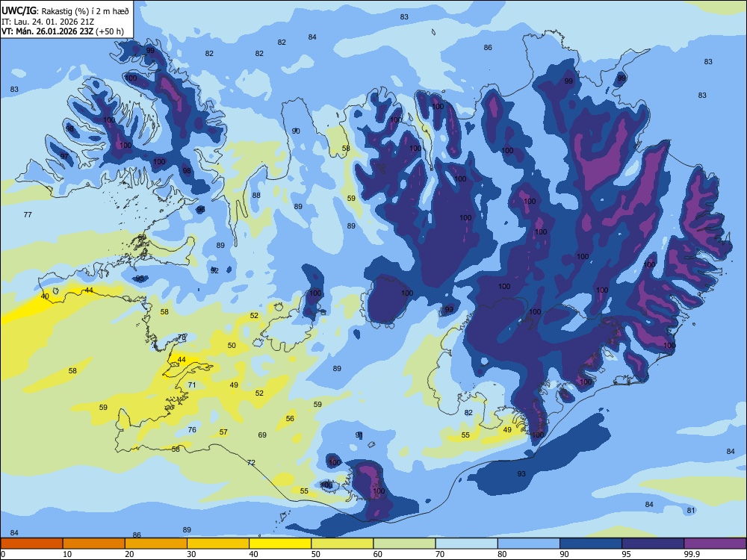The height and width of the screenshot is (560, 747).
Task: Click the legend tick label '20'
Action: coord(129,554)
